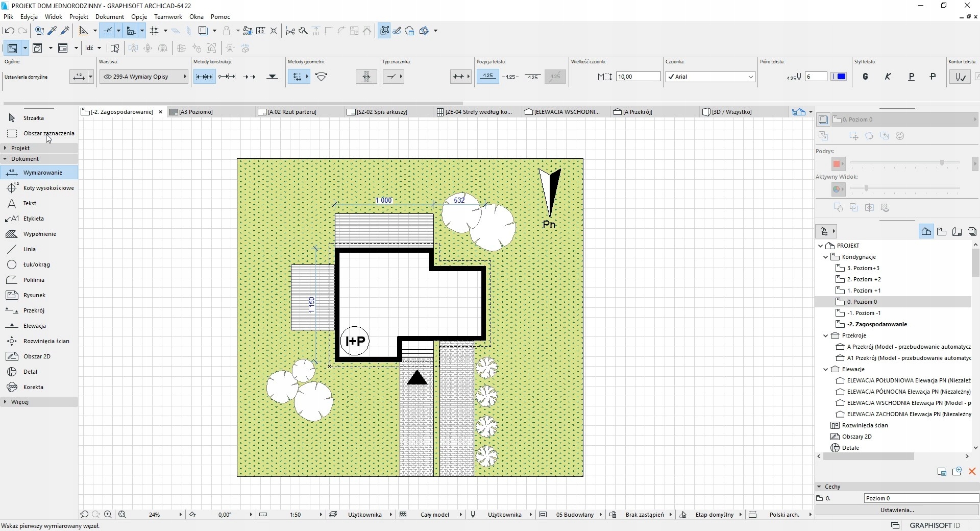Toggle underline text style P
The width and height of the screenshot is (980, 531).
tap(911, 77)
